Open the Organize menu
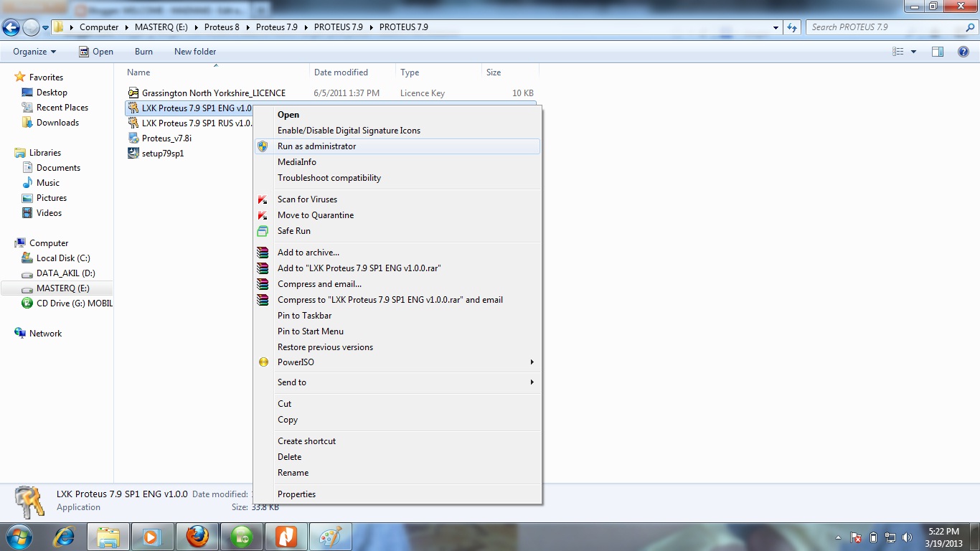The width and height of the screenshot is (980, 551). point(32,51)
